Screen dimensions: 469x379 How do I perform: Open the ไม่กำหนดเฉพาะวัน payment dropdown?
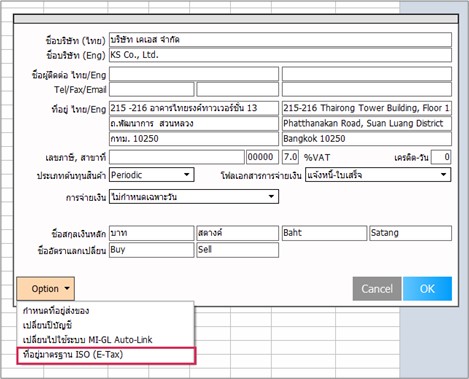tap(194, 197)
